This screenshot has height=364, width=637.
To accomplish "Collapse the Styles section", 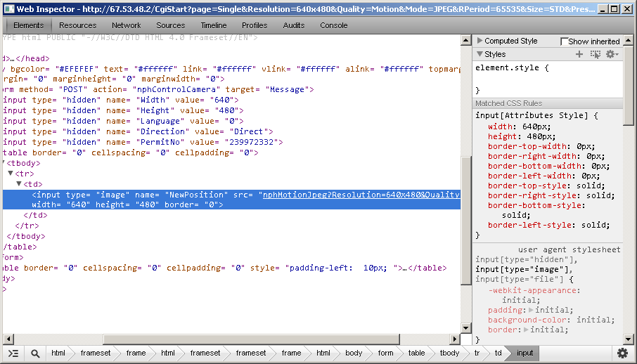I will pyautogui.click(x=480, y=54).
